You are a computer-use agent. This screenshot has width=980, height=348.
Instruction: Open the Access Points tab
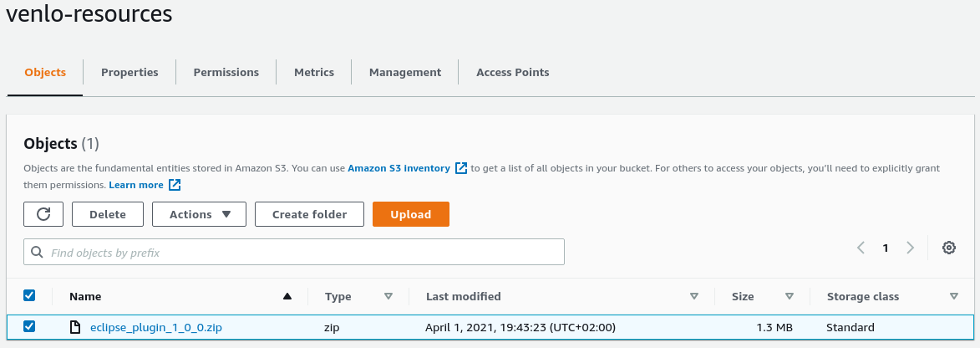coord(512,72)
